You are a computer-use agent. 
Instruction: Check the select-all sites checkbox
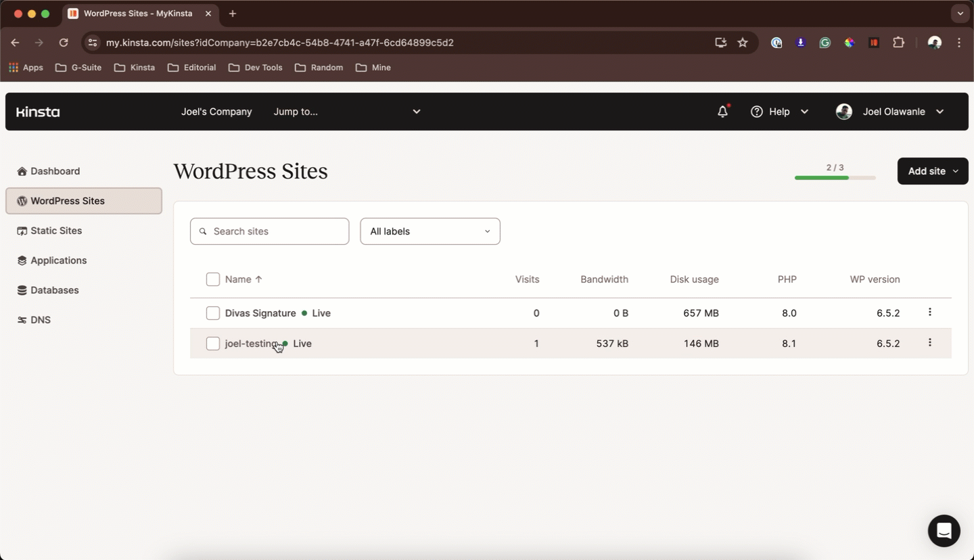click(213, 279)
